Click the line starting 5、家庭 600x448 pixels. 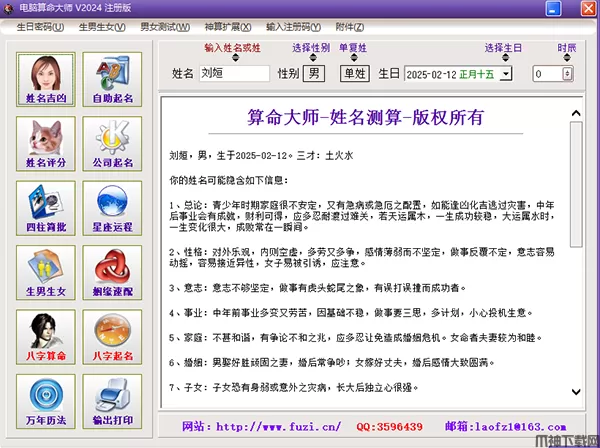[x=356, y=337]
